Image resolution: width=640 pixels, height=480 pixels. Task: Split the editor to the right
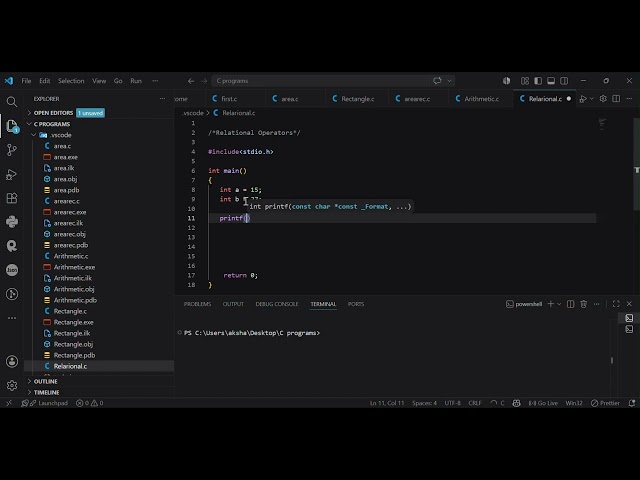coord(616,99)
